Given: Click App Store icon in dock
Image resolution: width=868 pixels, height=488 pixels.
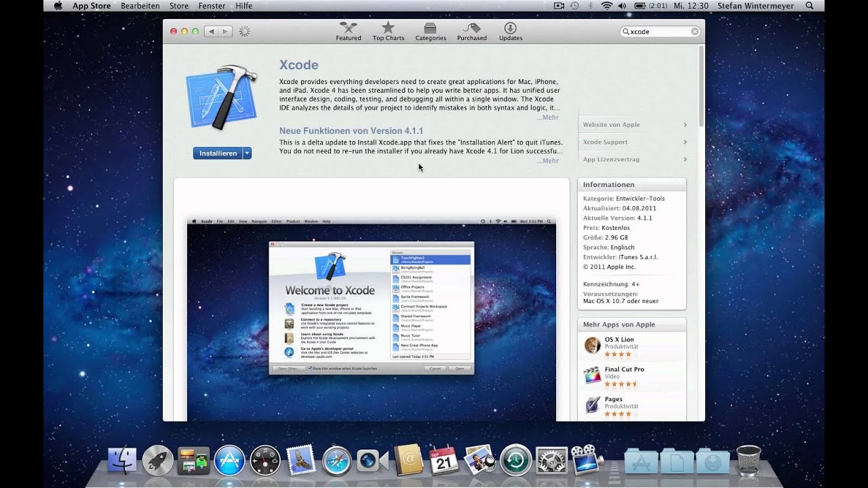Looking at the screenshot, I should (229, 460).
